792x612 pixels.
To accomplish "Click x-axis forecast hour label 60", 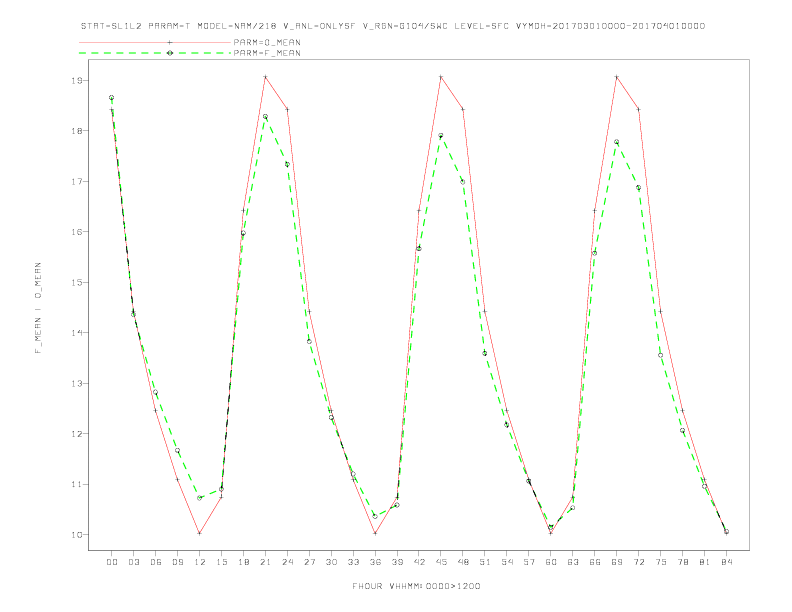I will point(551,562).
